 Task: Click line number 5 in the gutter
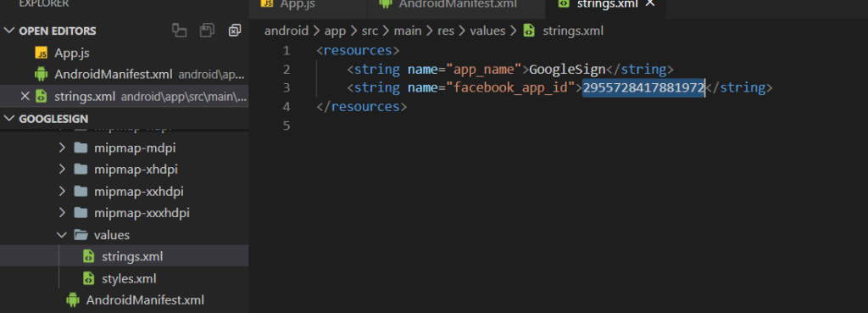pyautogui.click(x=286, y=126)
